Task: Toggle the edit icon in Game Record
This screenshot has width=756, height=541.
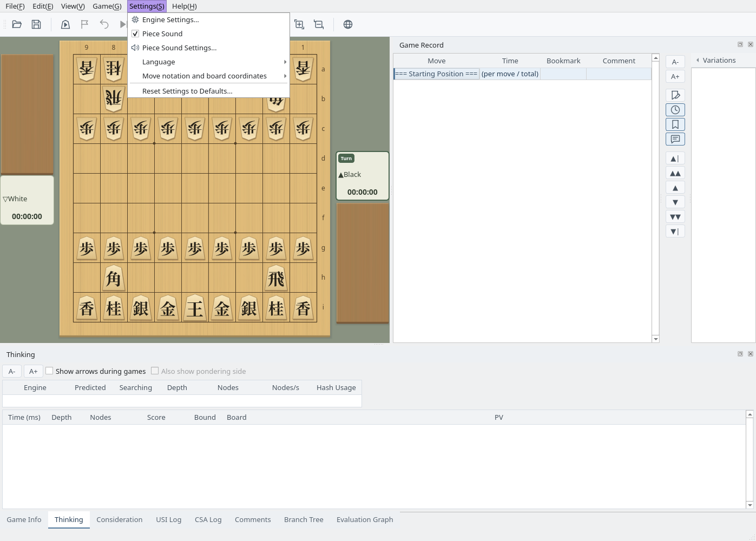Action: [675, 95]
